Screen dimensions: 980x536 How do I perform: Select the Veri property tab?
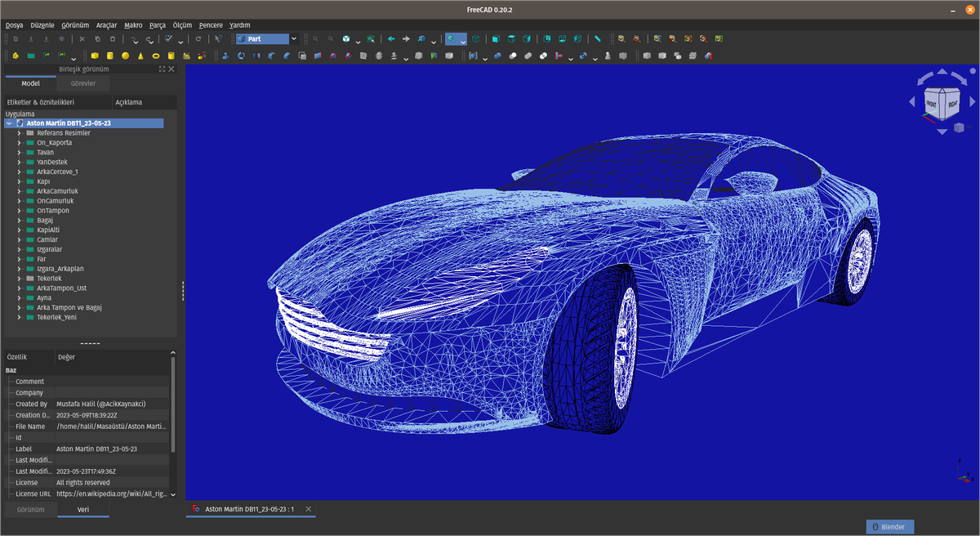pyautogui.click(x=83, y=509)
